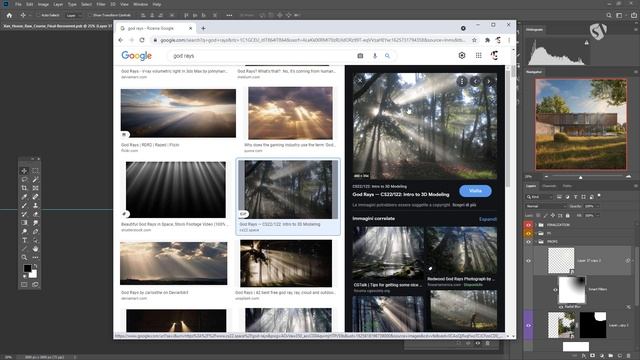Screen dimensions: 640x360
Task: Toggle the Auto-Select checkbox
Action: tap(39, 15)
